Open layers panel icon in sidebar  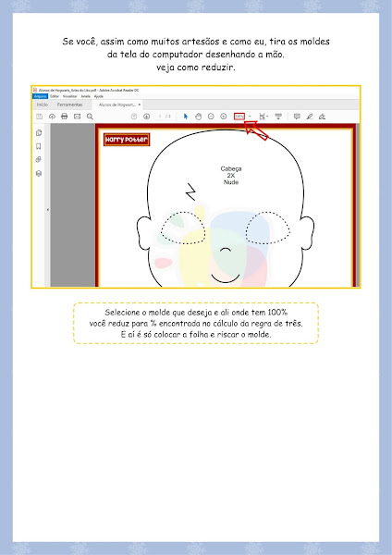[x=39, y=174]
